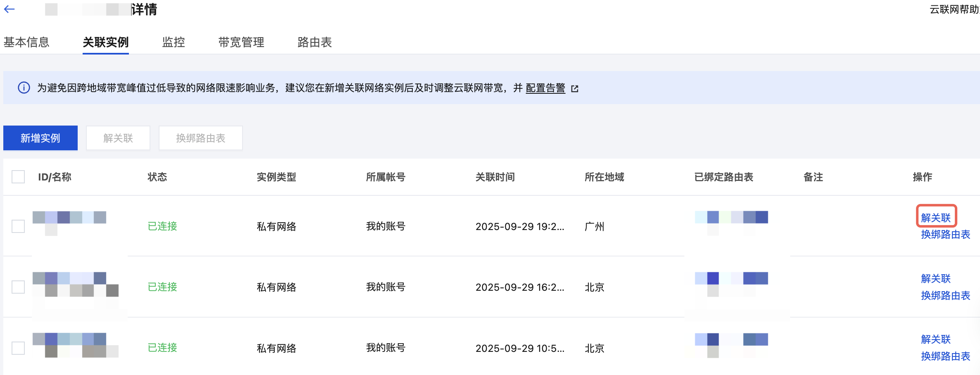980x375 pixels.
Task: Toggle the select-all checkbox in table header
Action: point(18,177)
